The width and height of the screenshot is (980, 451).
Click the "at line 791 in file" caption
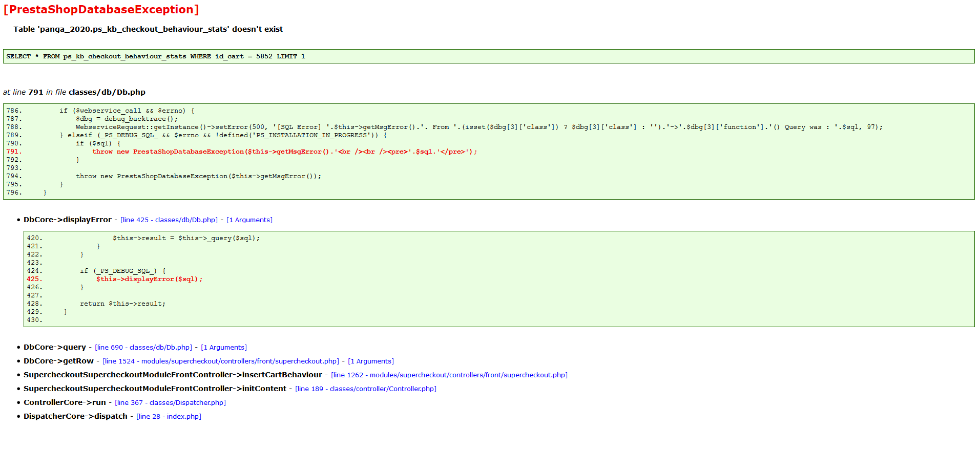coord(74,92)
